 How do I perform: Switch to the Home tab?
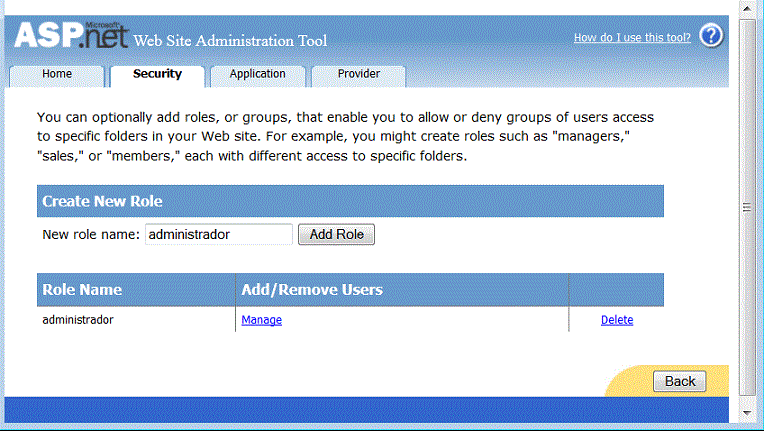(57, 74)
